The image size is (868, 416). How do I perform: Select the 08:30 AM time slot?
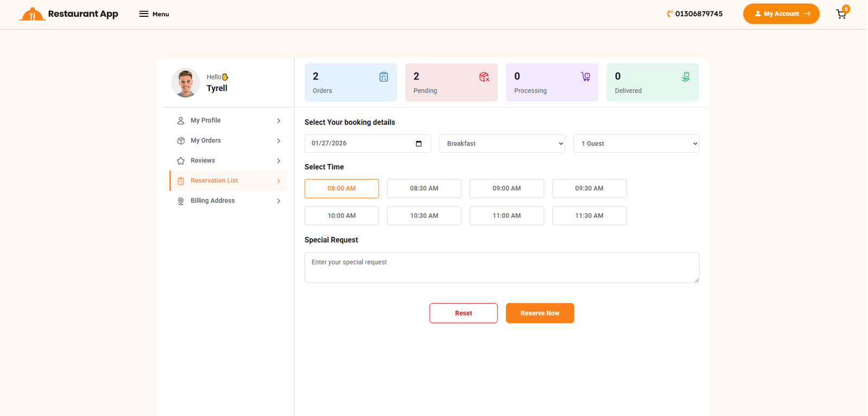424,188
